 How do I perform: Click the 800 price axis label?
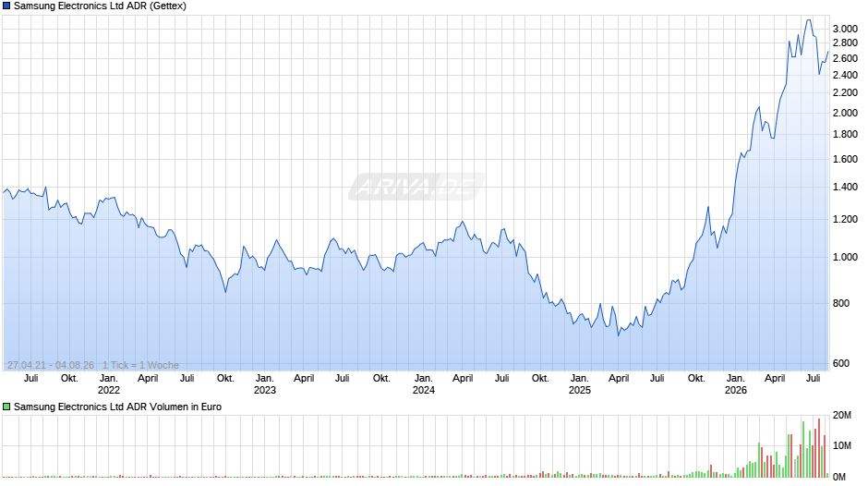click(841, 304)
